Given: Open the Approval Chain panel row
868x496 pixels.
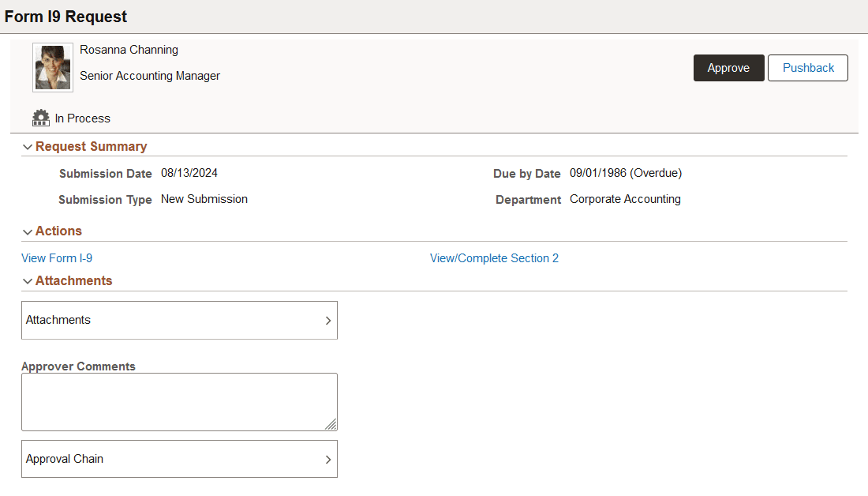Looking at the screenshot, I should (x=179, y=459).
